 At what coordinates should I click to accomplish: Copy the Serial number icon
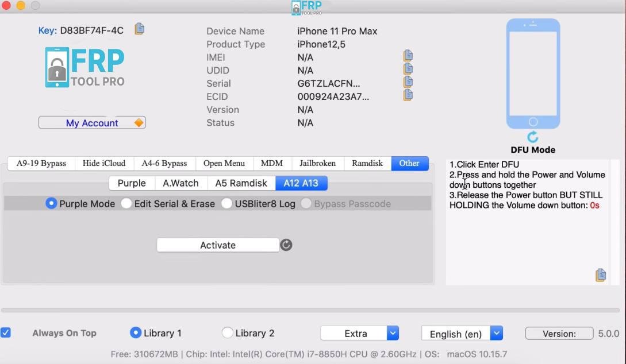[408, 82]
